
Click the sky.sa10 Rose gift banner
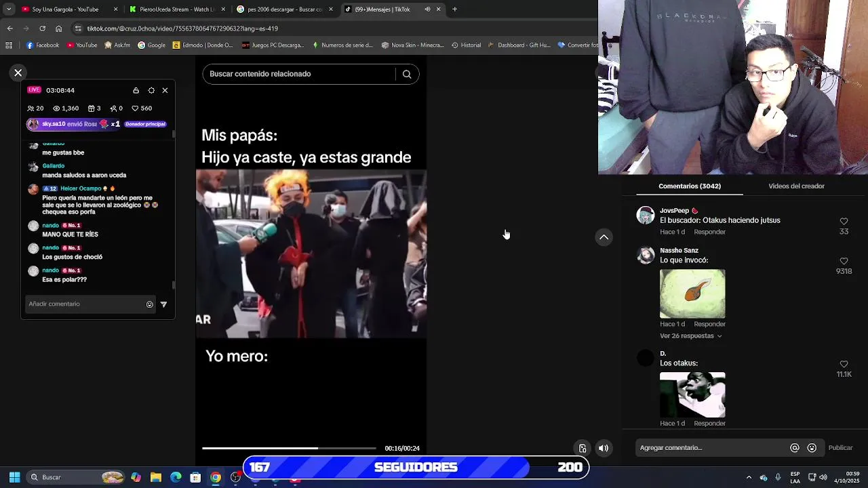point(97,124)
